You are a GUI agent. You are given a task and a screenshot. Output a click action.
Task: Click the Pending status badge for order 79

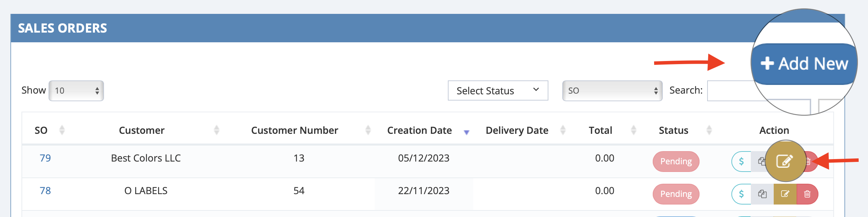click(676, 161)
